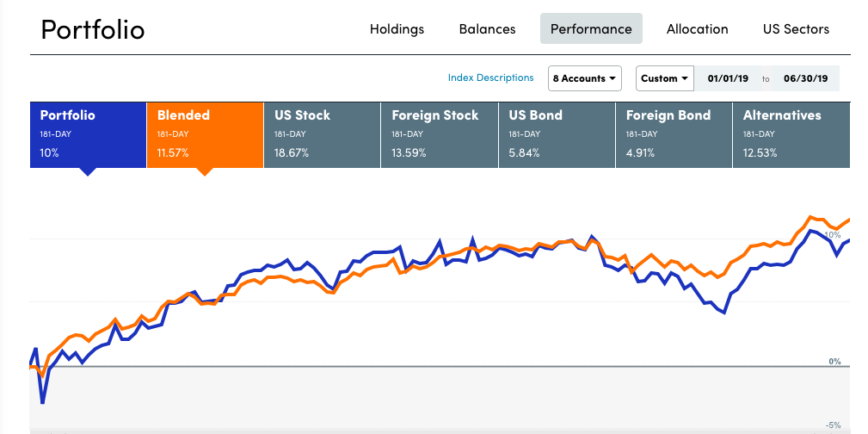Screen dimensions: 868x434
Task: Open the Custom date range dropdown
Action: 665,78
